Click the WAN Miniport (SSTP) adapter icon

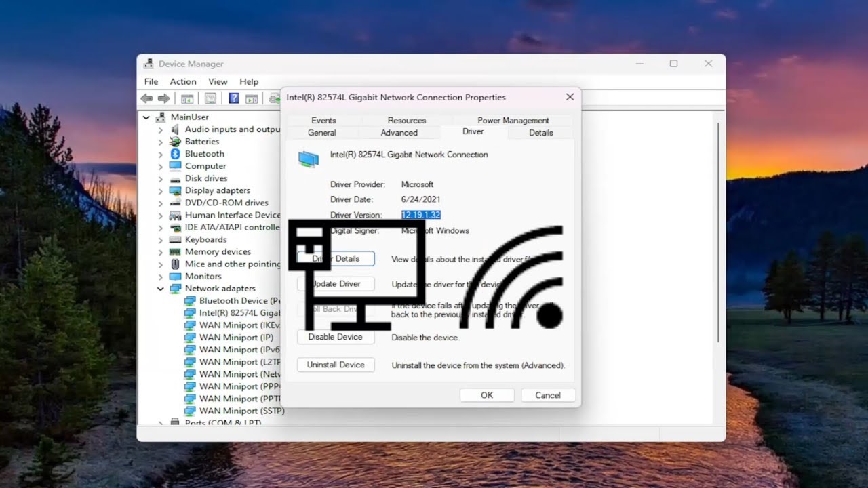click(189, 411)
